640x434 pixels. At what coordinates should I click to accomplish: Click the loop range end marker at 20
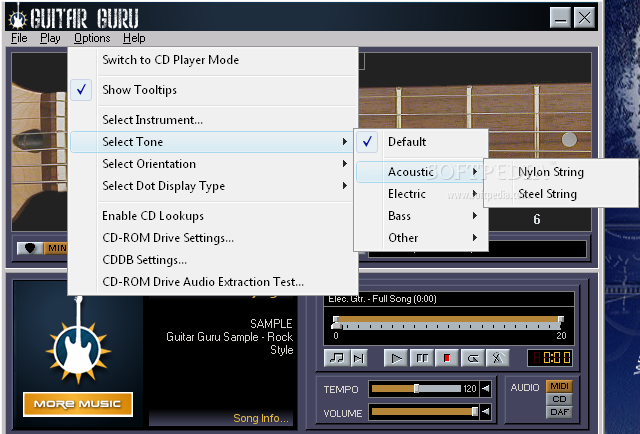pyautogui.click(x=561, y=319)
